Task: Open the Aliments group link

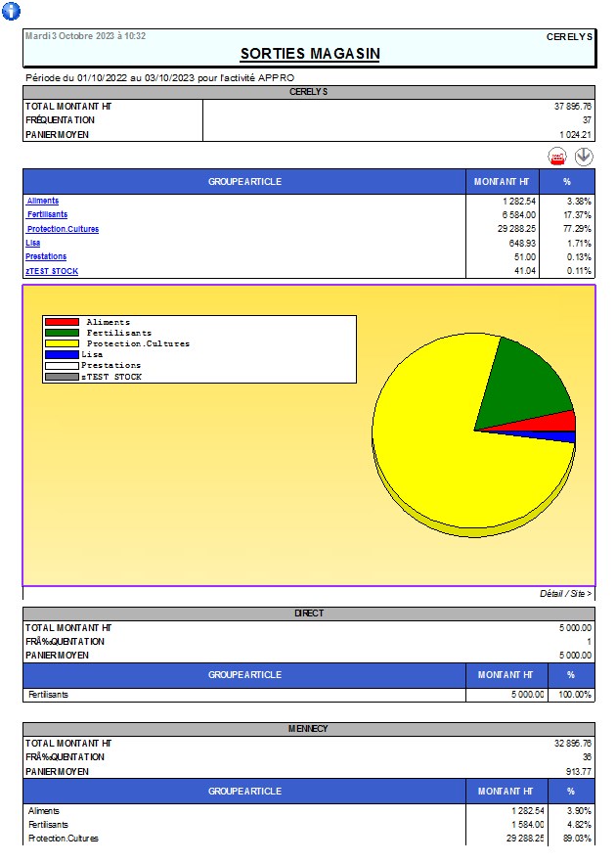Action: (x=43, y=201)
